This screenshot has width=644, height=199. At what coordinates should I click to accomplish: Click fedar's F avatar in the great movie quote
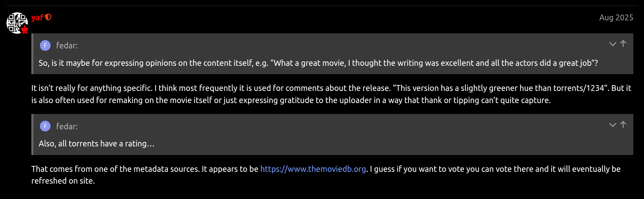(x=45, y=45)
